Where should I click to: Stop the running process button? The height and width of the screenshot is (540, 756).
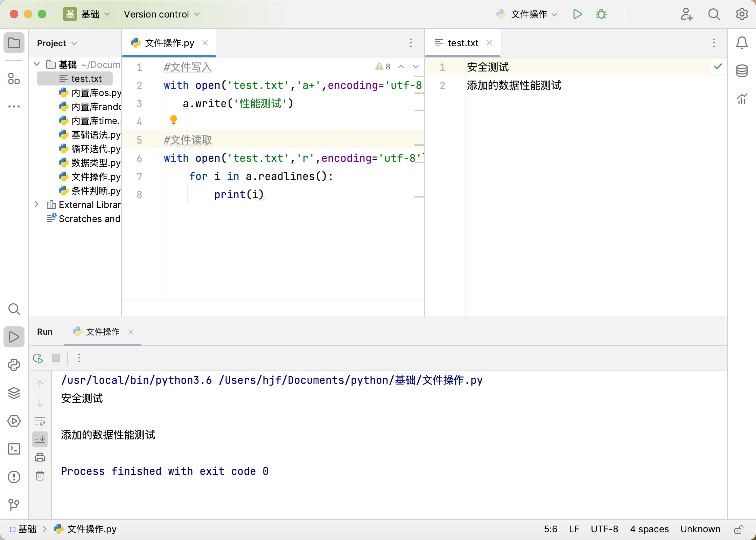coord(56,358)
